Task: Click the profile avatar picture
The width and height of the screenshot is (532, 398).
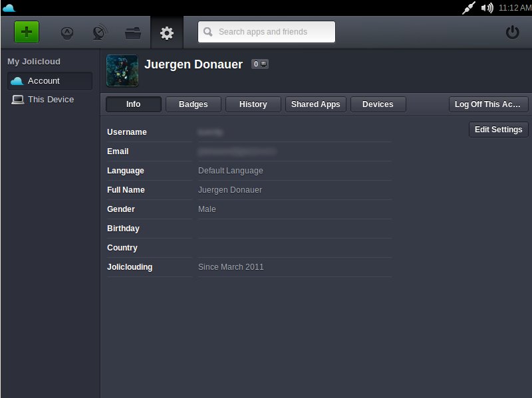Action: [122, 70]
